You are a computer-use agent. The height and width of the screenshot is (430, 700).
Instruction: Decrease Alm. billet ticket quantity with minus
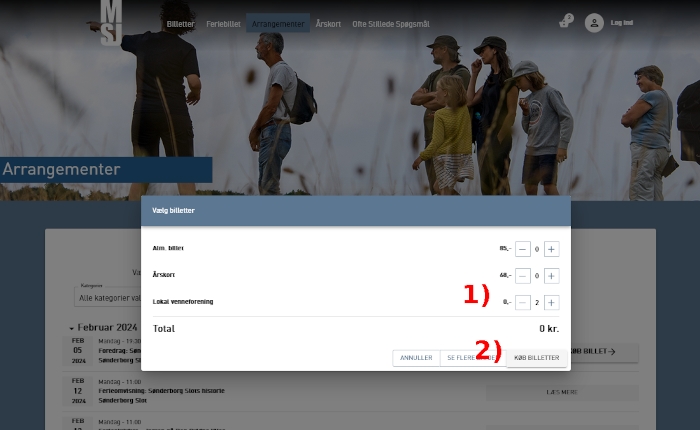[523, 249]
